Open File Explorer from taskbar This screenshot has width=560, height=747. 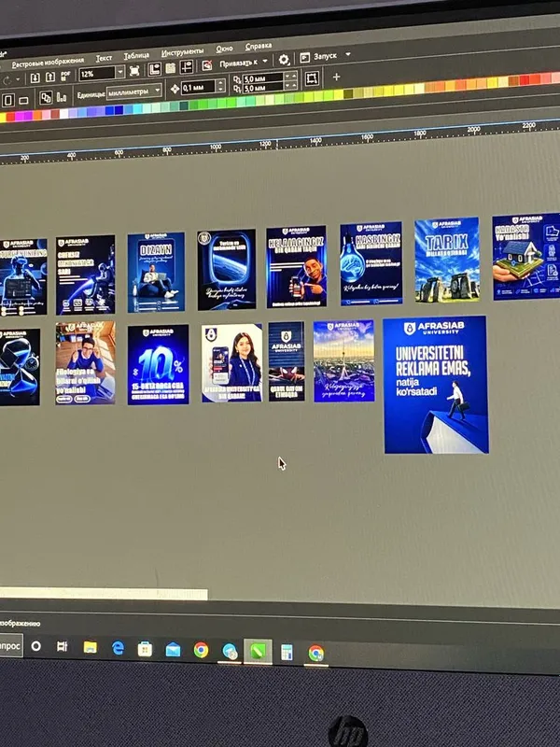90,647
